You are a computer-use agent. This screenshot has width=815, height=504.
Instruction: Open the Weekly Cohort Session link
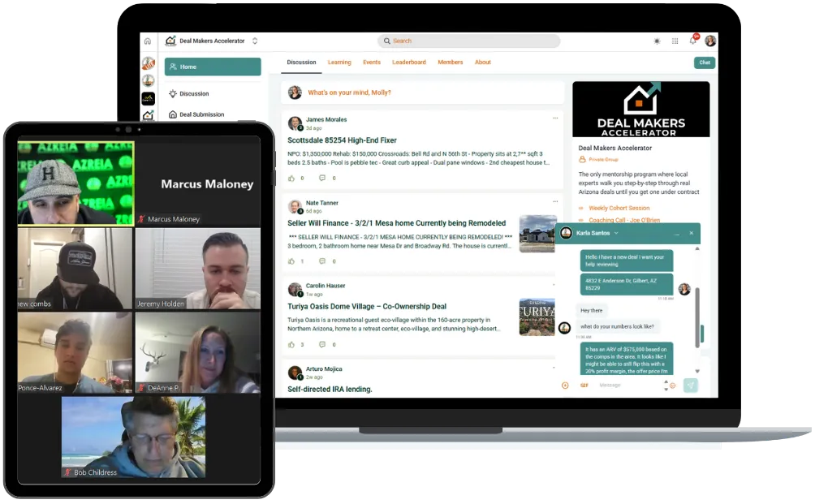pos(619,209)
